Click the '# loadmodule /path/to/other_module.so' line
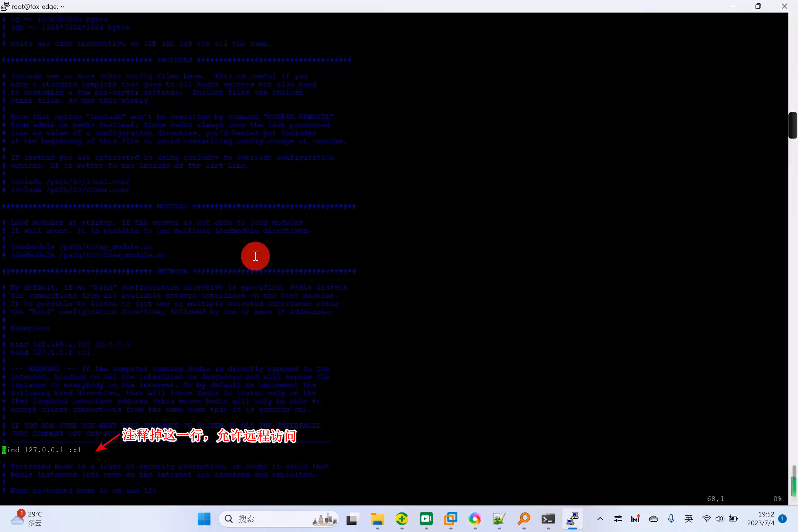 tap(84, 255)
